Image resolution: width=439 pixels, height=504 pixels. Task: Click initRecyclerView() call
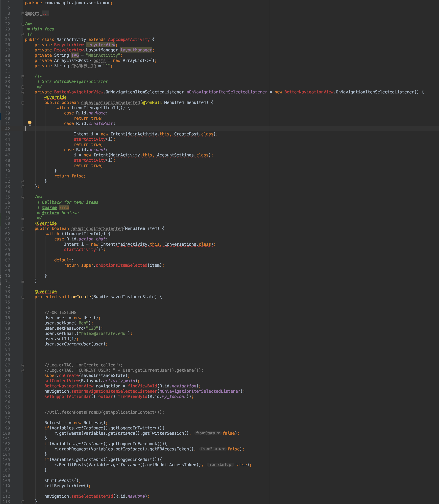point(66,486)
